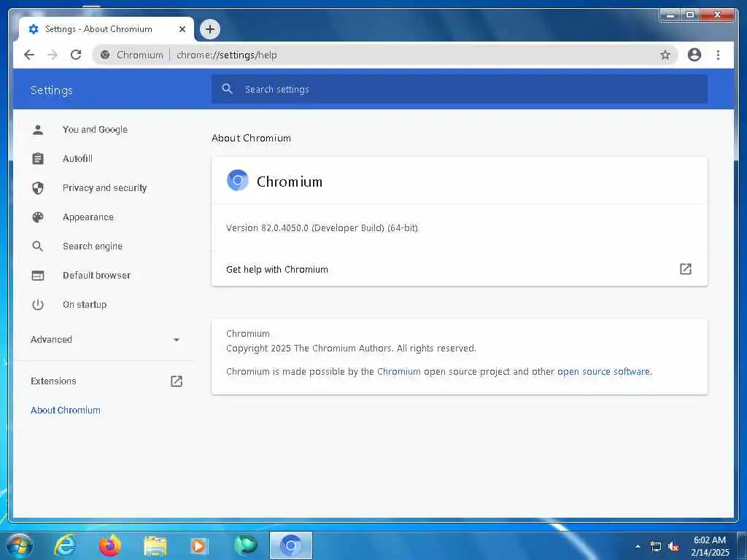Click the power icon for On startup

[38, 304]
